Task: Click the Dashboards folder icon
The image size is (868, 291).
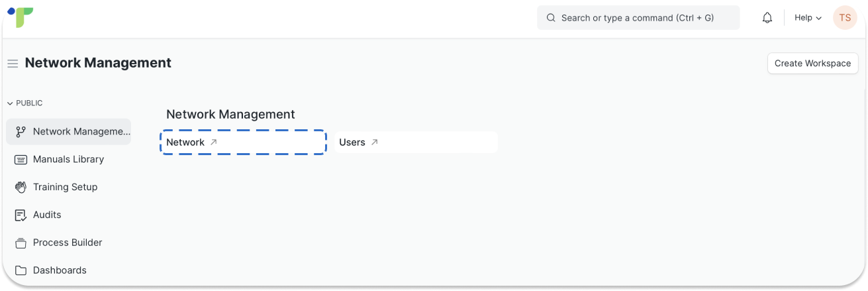Action: coord(21,270)
